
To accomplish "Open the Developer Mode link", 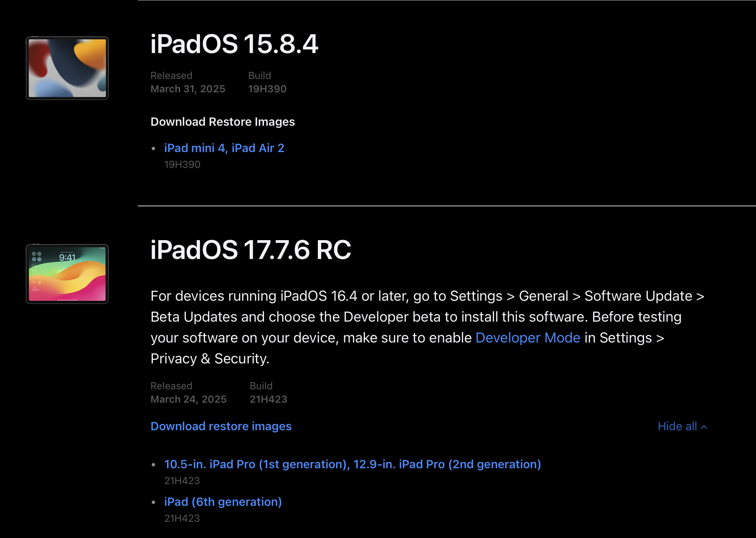I will tap(528, 338).
